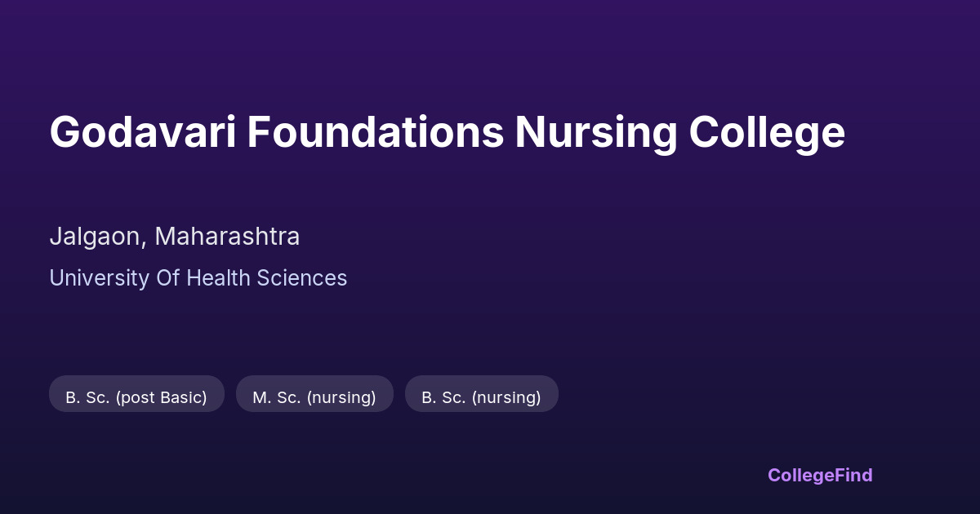Click the Jalgaon, Maharashtra location text
The width and height of the screenshot is (980, 514).
[175, 237]
